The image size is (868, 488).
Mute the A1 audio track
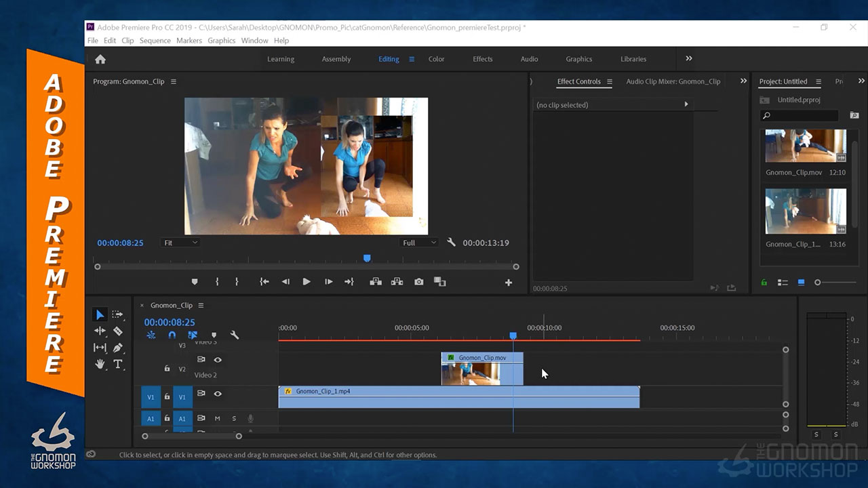point(218,419)
